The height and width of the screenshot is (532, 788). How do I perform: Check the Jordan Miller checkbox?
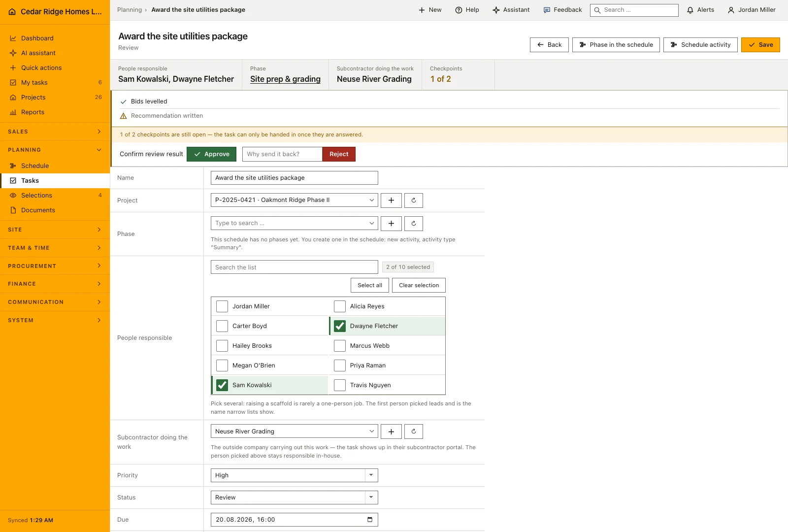(x=222, y=306)
